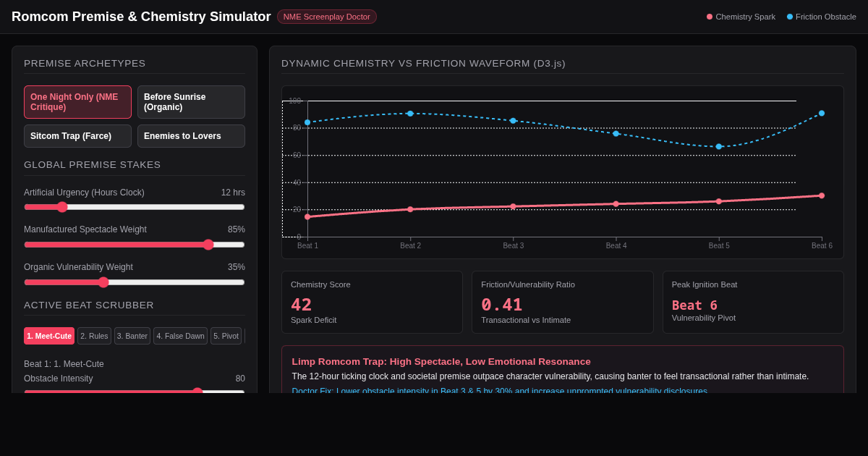The height and width of the screenshot is (456, 868).
Task: Click the Spark Deficit label
Action: pyautogui.click(x=314, y=320)
